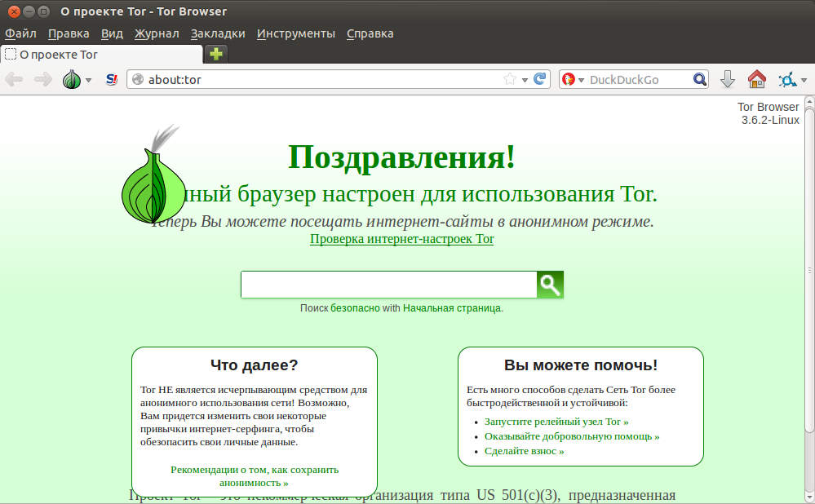Image resolution: width=815 pixels, height=504 pixels.
Task: Click the forward navigation arrow
Action: coord(43,79)
